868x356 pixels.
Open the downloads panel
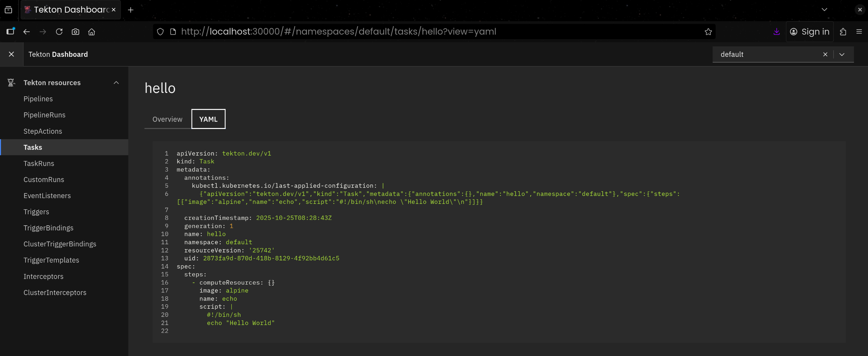[x=777, y=32]
